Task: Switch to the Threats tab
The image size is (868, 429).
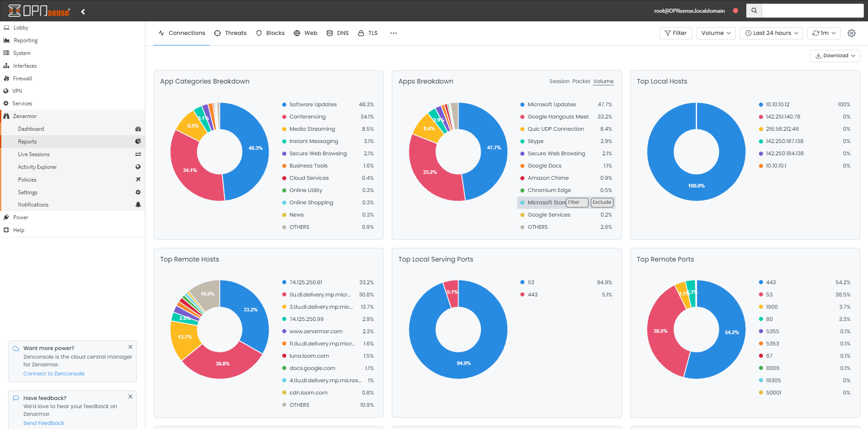Action: tap(230, 33)
